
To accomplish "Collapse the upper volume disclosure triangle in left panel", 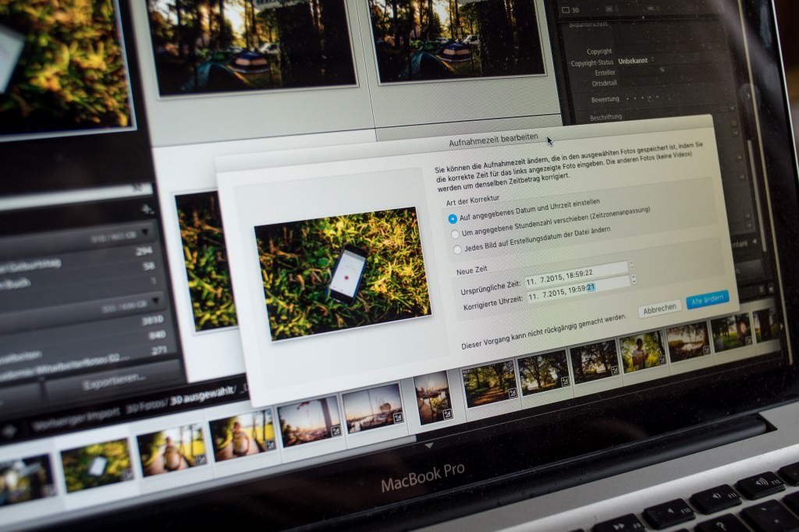I will point(145,232).
